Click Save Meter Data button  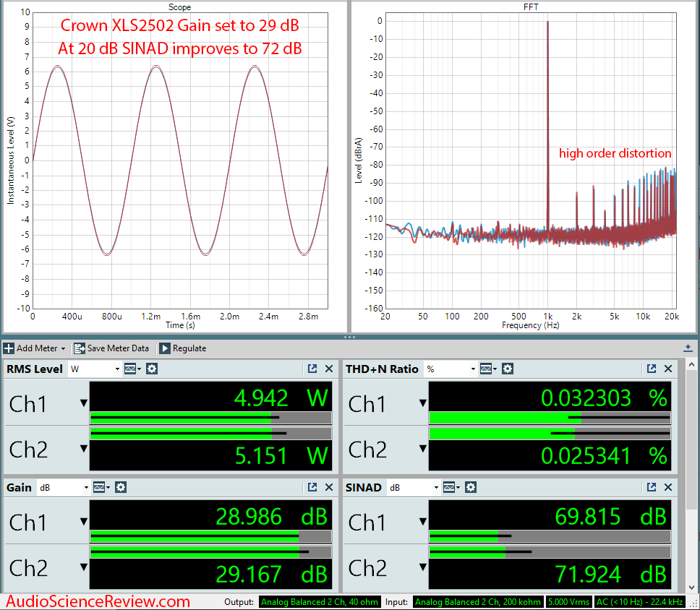(111, 348)
